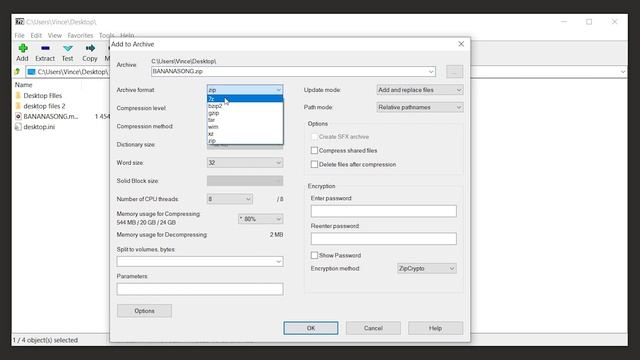
Task: Click the Options button
Action: 144,311
